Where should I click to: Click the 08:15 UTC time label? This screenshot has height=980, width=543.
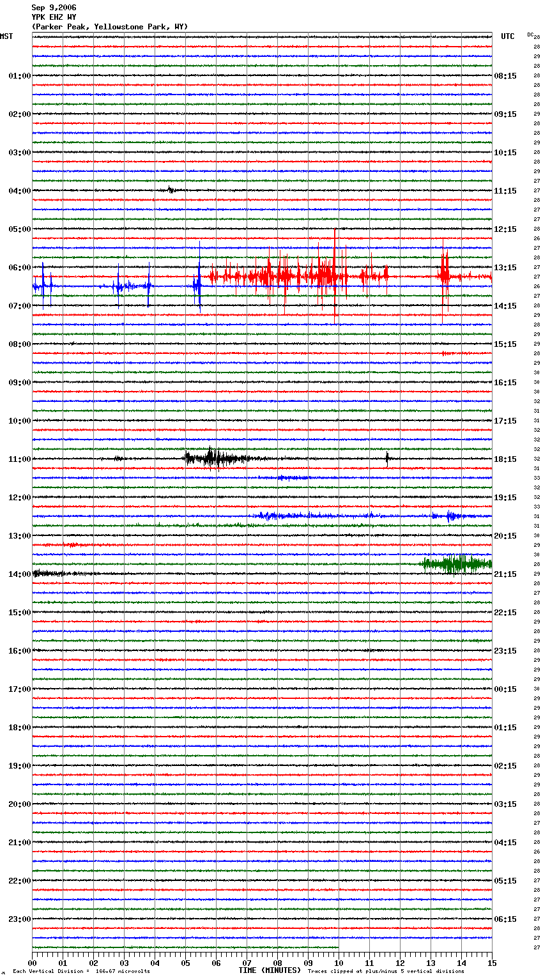[505, 76]
